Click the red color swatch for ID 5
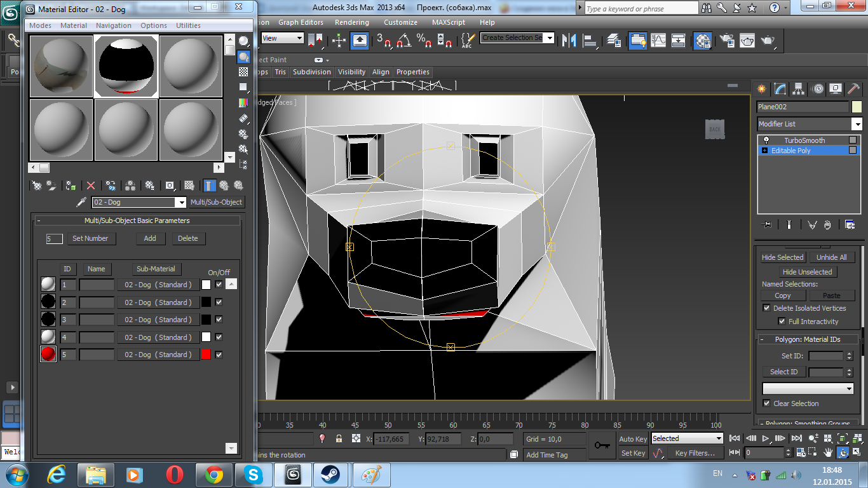 pos(206,355)
